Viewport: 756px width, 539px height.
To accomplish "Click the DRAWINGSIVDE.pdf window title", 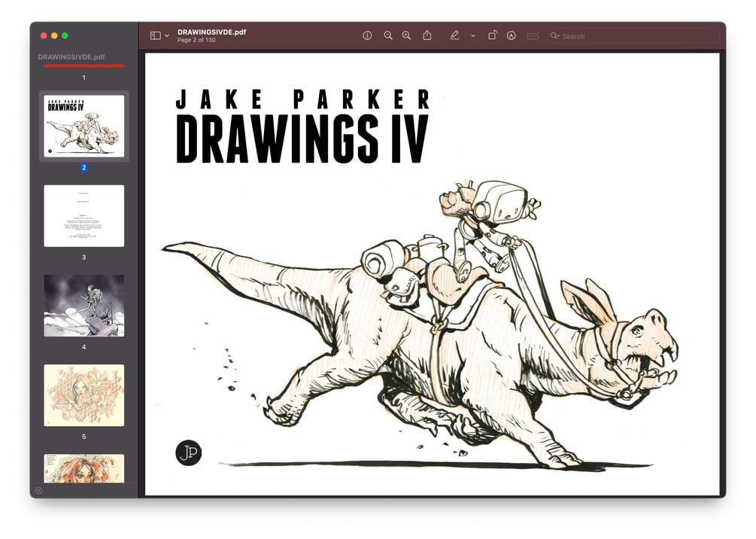I will [x=211, y=32].
